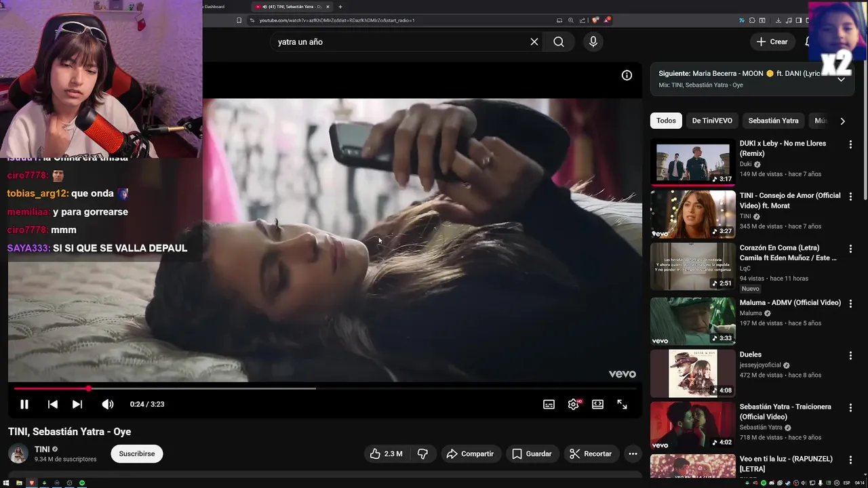This screenshot has height=488, width=868.
Task: Open the TINI Consejo de Amor thumbnail
Action: (x=692, y=214)
